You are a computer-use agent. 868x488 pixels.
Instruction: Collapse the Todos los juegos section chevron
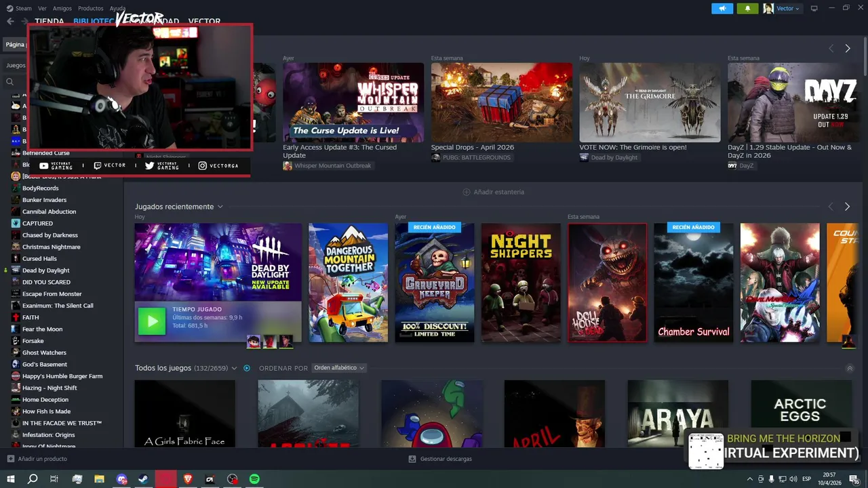tap(850, 368)
